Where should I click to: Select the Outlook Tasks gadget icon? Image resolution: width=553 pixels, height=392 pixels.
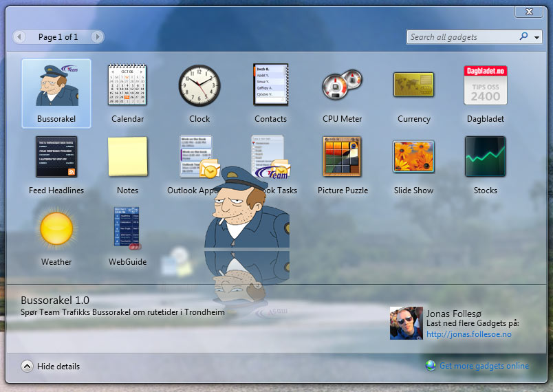coord(271,157)
